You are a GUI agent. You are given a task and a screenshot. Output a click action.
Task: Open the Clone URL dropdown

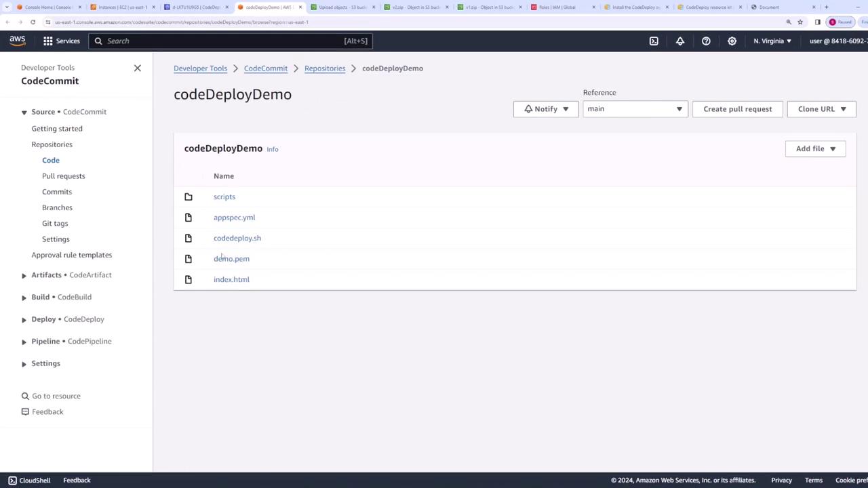pyautogui.click(x=822, y=109)
